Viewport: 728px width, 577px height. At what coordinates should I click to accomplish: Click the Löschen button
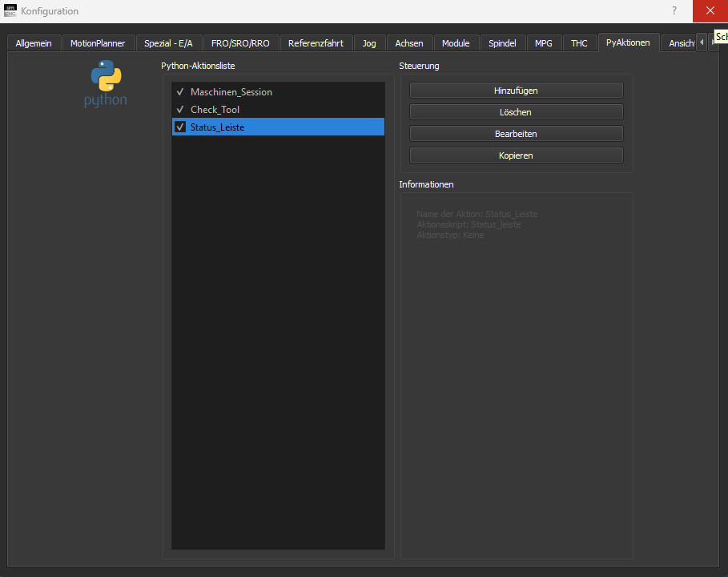(516, 112)
